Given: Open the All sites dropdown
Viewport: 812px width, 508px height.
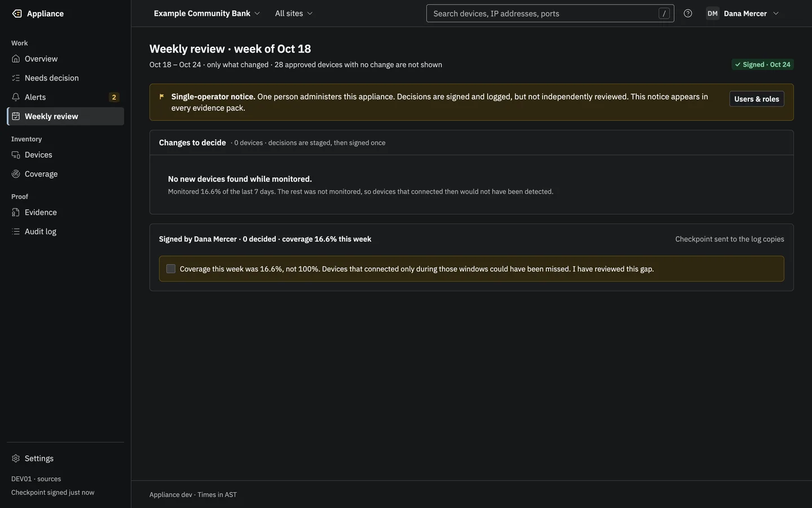Looking at the screenshot, I should pos(294,14).
